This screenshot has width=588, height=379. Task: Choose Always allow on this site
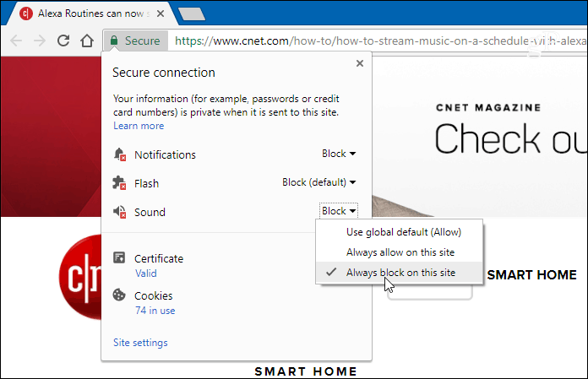coord(400,252)
